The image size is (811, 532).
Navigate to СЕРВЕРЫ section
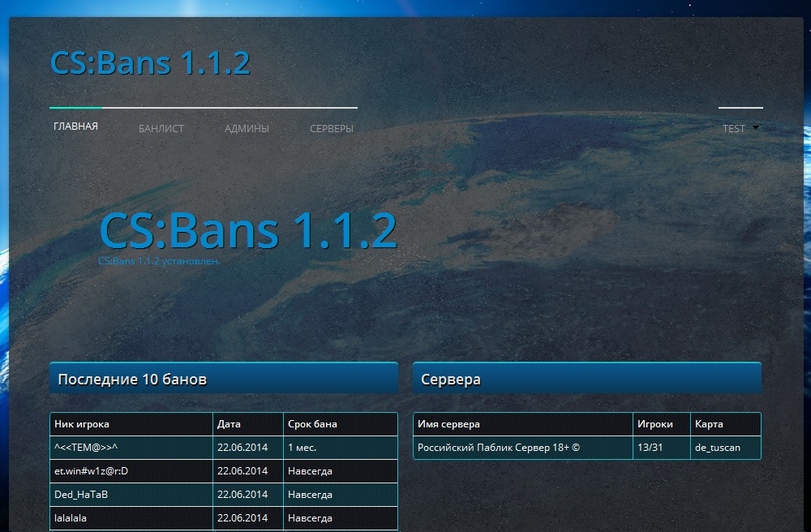[332, 129]
